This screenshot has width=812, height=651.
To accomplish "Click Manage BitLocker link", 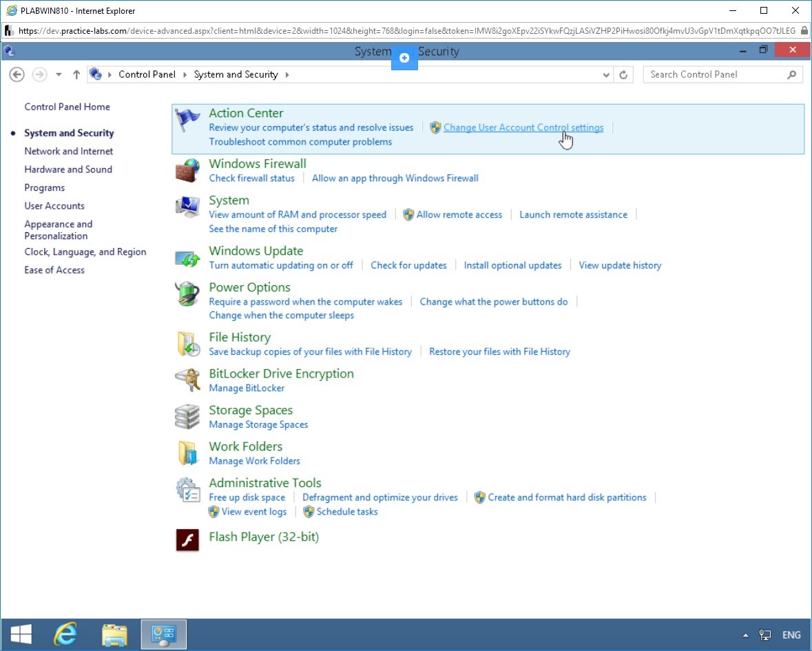I will (247, 388).
